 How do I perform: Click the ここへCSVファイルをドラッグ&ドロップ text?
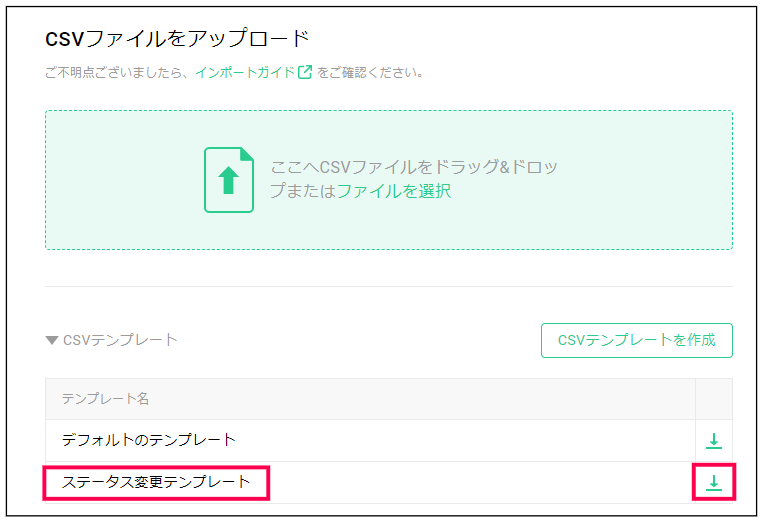coord(413,167)
